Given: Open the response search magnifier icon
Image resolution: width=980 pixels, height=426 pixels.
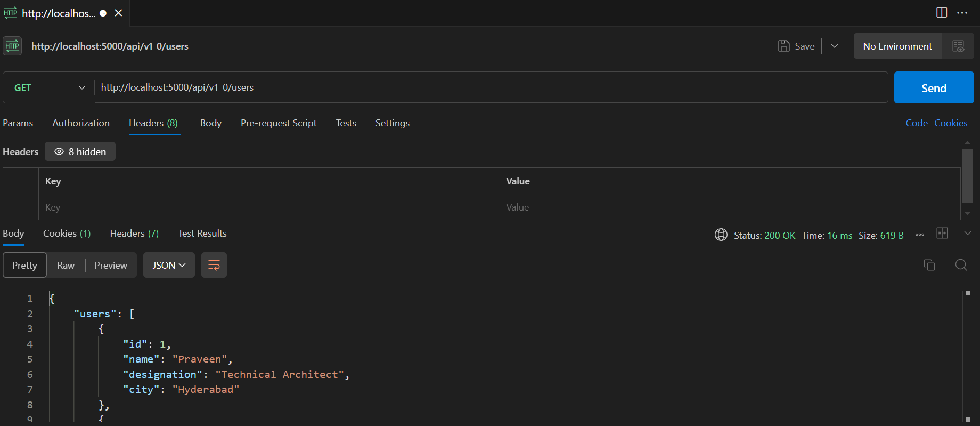Looking at the screenshot, I should pos(961,265).
